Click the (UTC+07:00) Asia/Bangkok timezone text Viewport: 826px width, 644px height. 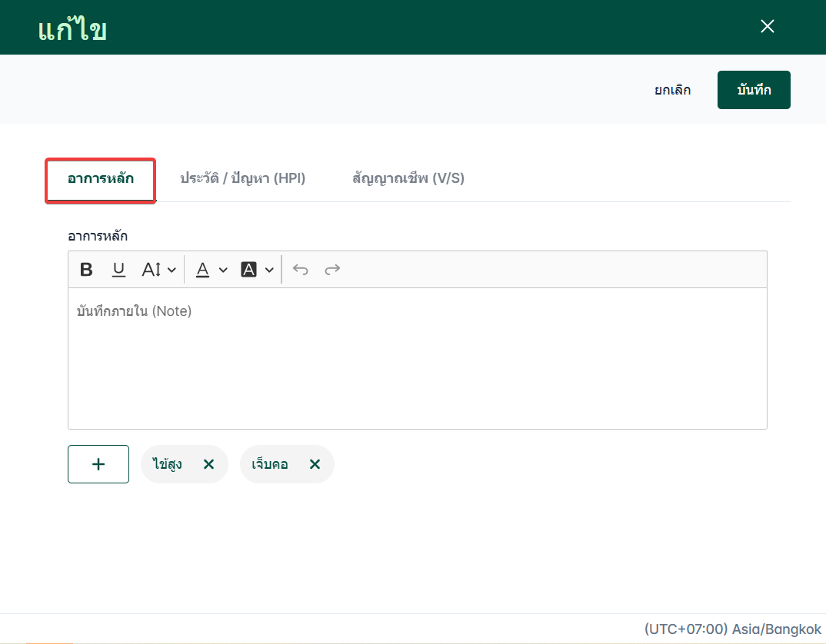click(x=732, y=629)
